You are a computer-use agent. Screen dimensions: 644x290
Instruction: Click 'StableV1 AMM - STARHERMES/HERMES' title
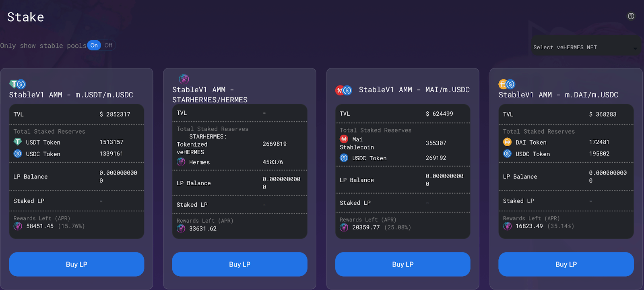210,95
